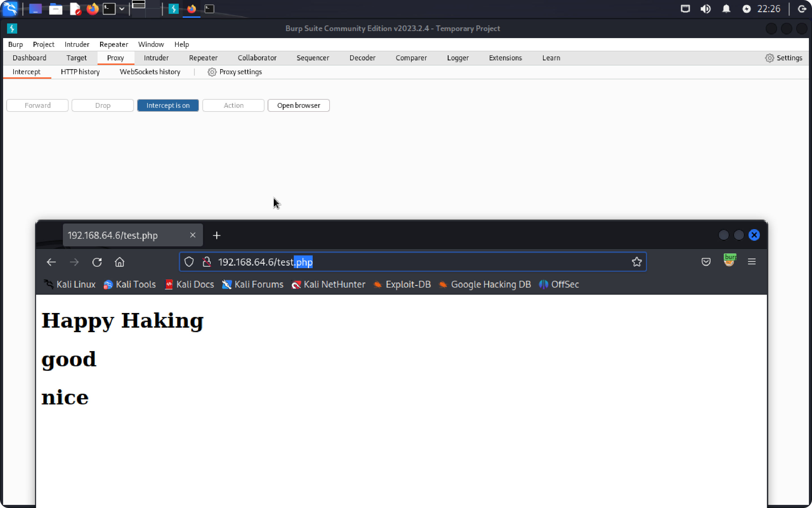This screenshot has width=812, height=508.
Task: Switch to Burp Suite taskbar window icon
Action: 173,9
